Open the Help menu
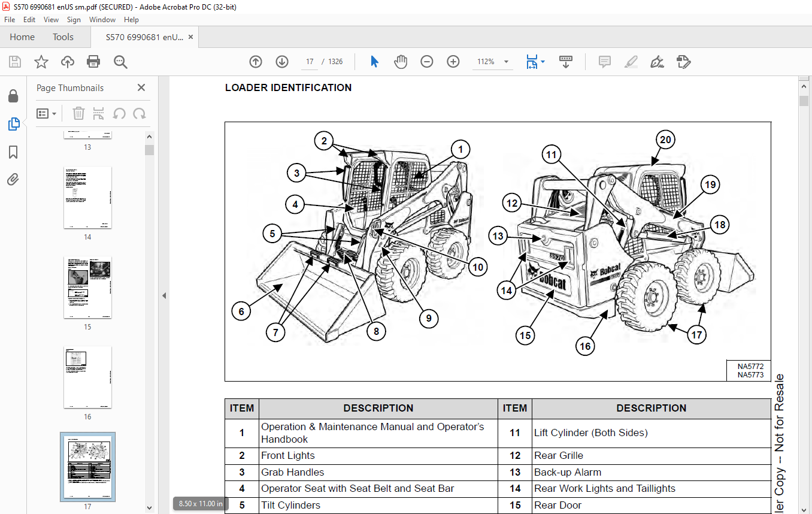This screenshot has width=812, height=514. pos(131,20)
